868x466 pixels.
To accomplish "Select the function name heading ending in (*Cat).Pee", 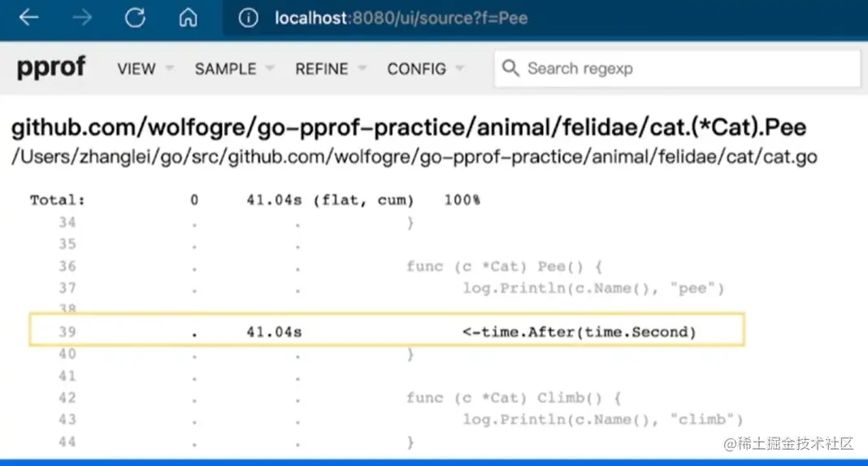I will (x=409, y=128).
